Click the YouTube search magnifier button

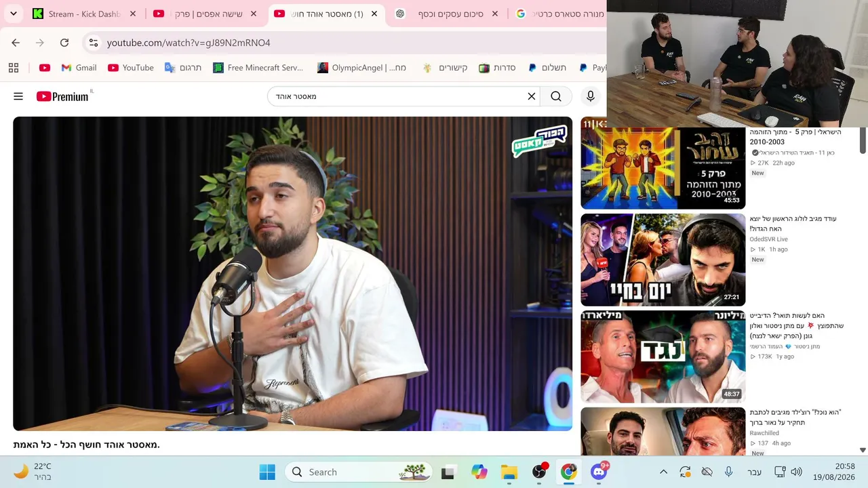pyautogui.click(x=556, y=96)
